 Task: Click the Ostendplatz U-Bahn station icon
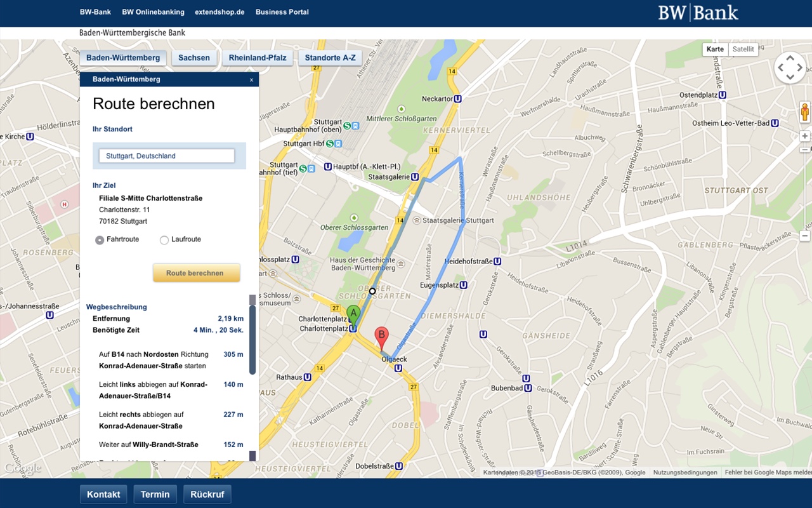point(722,95)
